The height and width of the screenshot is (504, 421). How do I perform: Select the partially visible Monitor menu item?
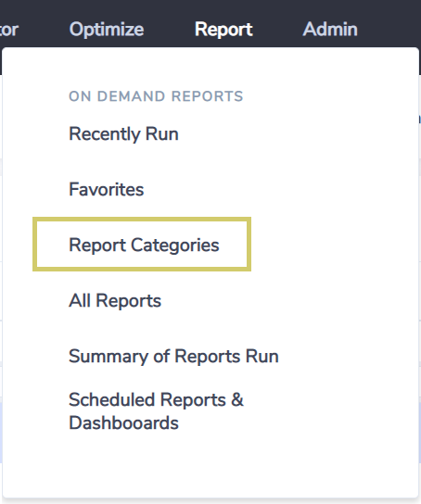(9, 30)
